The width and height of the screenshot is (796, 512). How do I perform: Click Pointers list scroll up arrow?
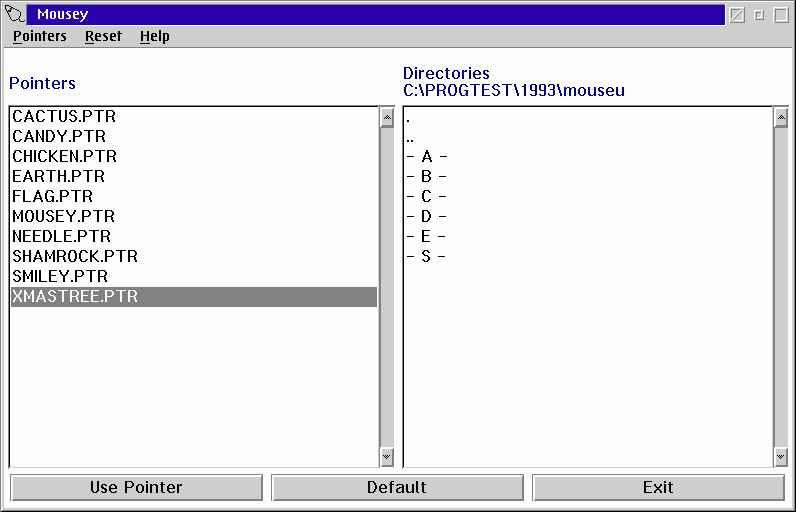[387, 118]
